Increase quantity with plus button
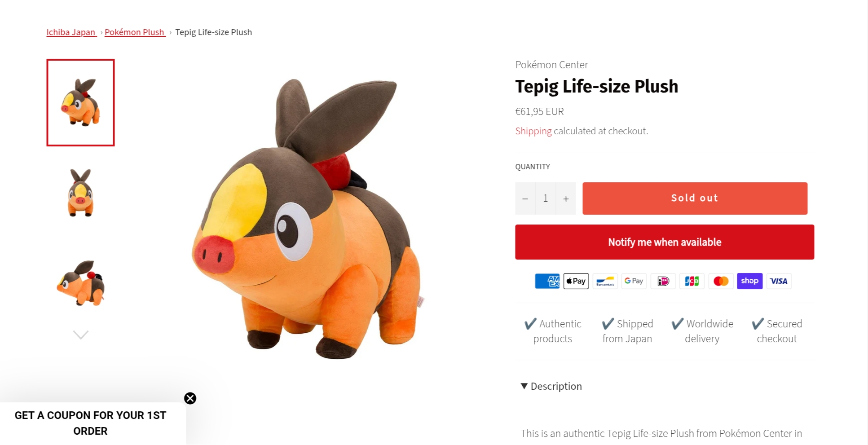 click(566, 198)
